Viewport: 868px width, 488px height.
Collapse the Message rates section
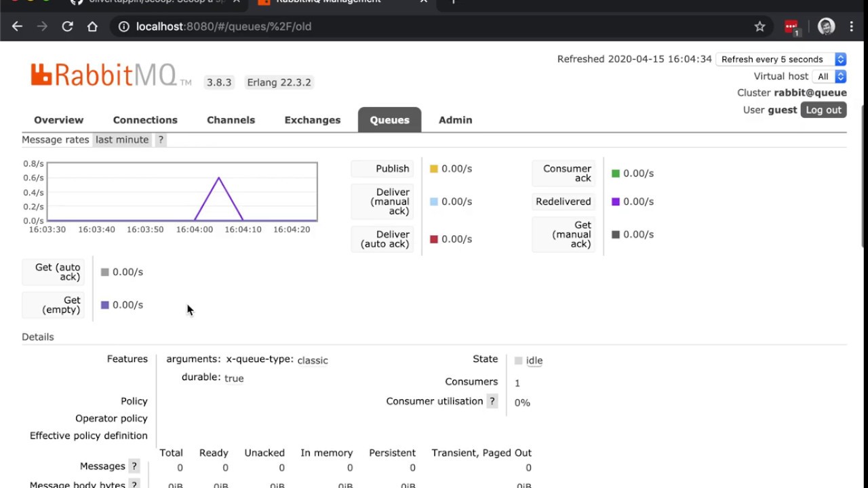tap(56, 140)
